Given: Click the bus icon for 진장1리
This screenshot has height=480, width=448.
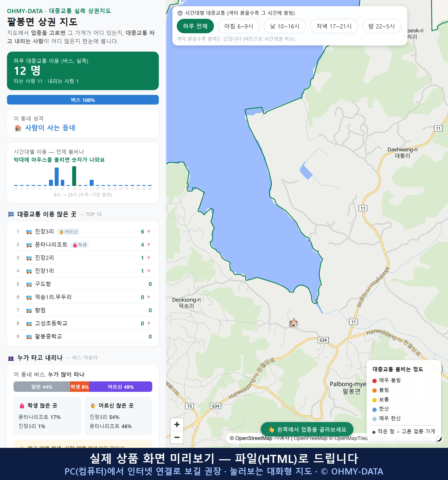Looking at the screenshot, I should (x=29, y=271).
